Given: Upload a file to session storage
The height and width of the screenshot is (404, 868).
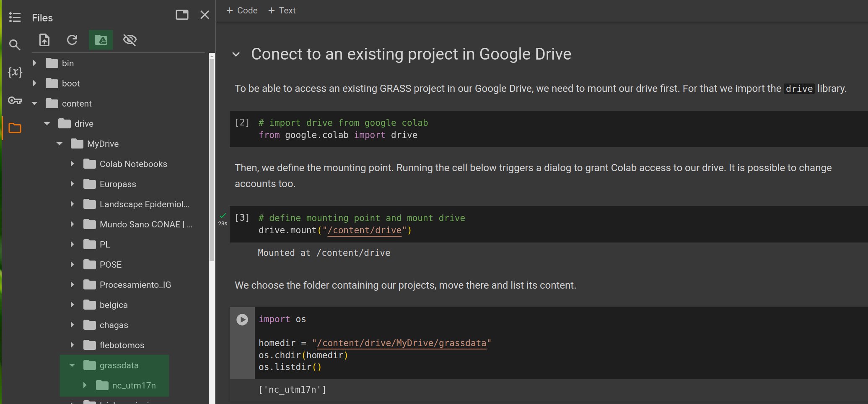Looking at the screenshot, I should 44,40.
